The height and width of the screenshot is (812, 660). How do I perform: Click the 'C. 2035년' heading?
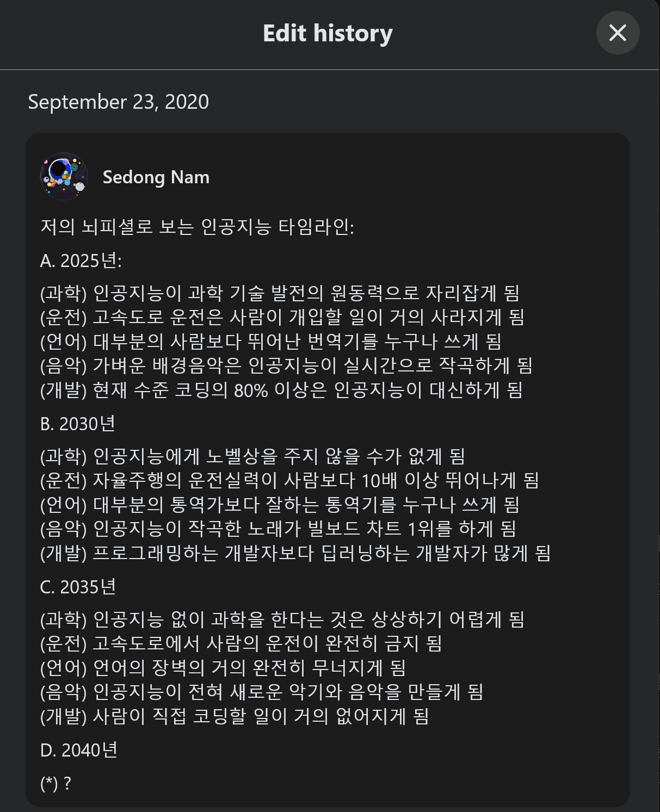(78, 587)
